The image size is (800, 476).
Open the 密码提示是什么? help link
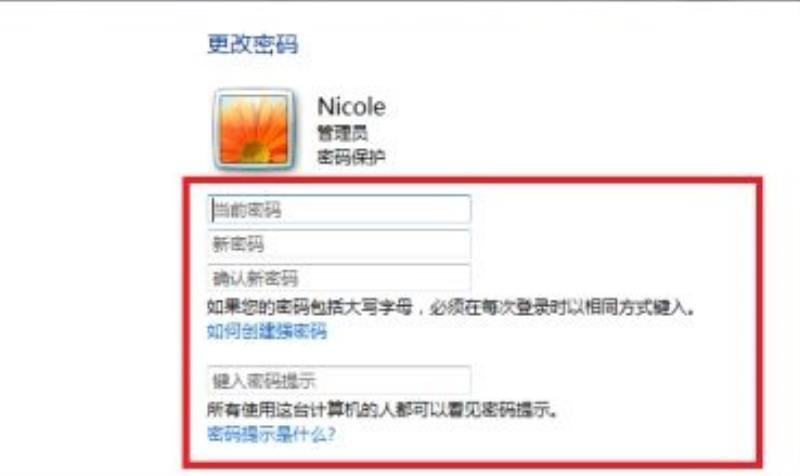pyautogui.click(x=271, y=434)
